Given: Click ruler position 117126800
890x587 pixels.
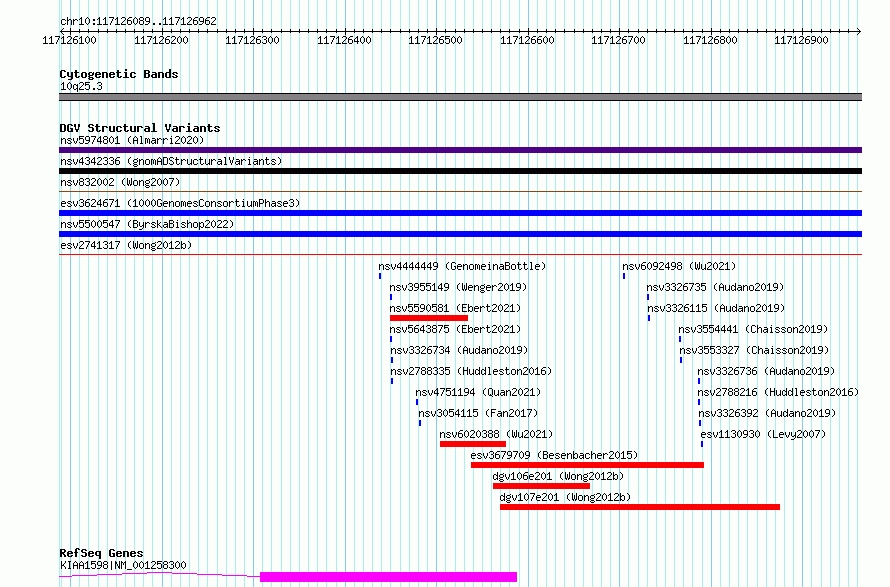Looking at the screenshot, I should [x=710, y=40].
